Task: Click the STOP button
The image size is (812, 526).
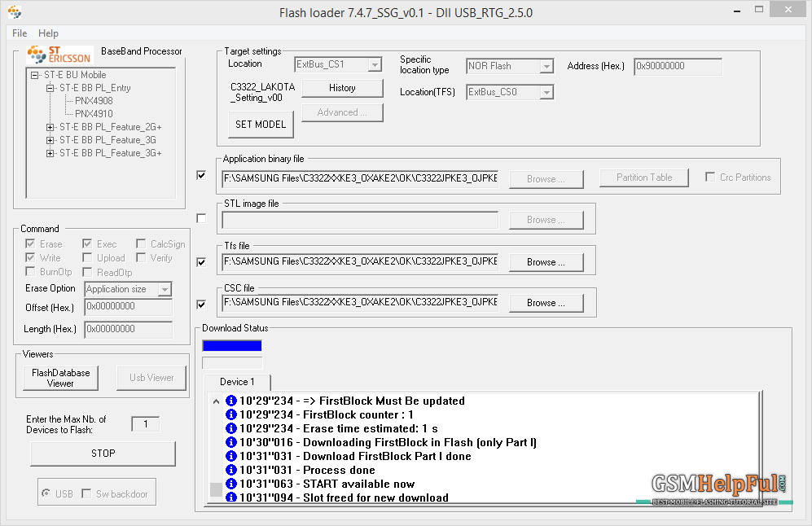Action: click(x=103, y=454)
